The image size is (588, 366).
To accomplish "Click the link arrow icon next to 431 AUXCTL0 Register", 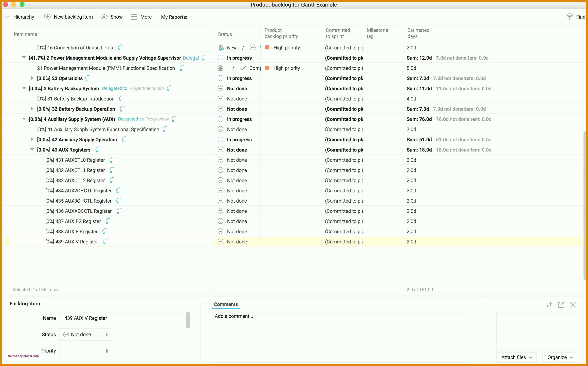I will 112,160.
